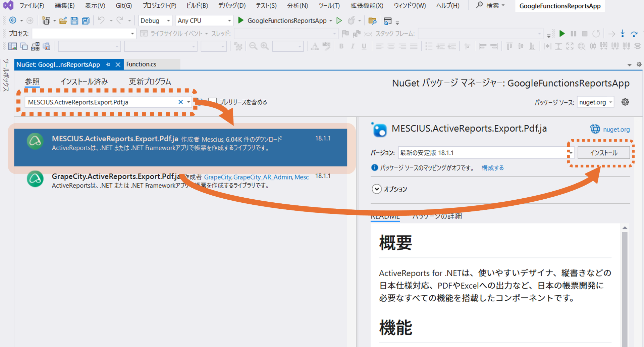Open the document window settings gear
Screen dimensions: 644x347
639,64
